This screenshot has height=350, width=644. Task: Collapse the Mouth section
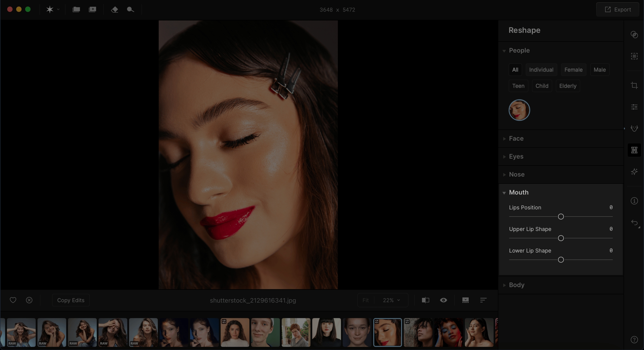518,192
